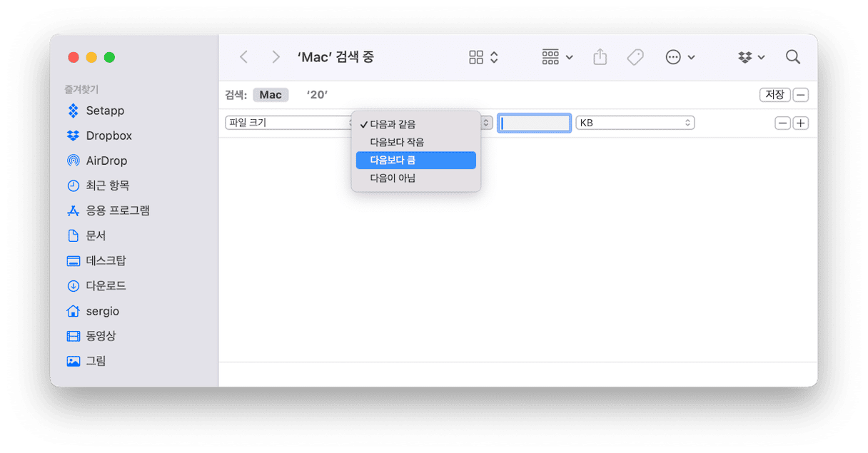Open AirDrop in the sidebar
Image resolution: width=868 pixels, height=453 pixels.
point(106,161)
